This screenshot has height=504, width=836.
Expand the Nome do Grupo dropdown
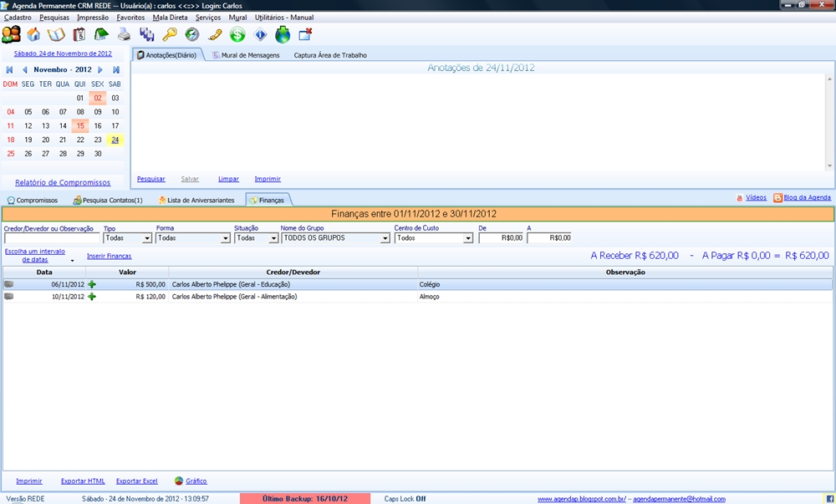tap(385, 239)
